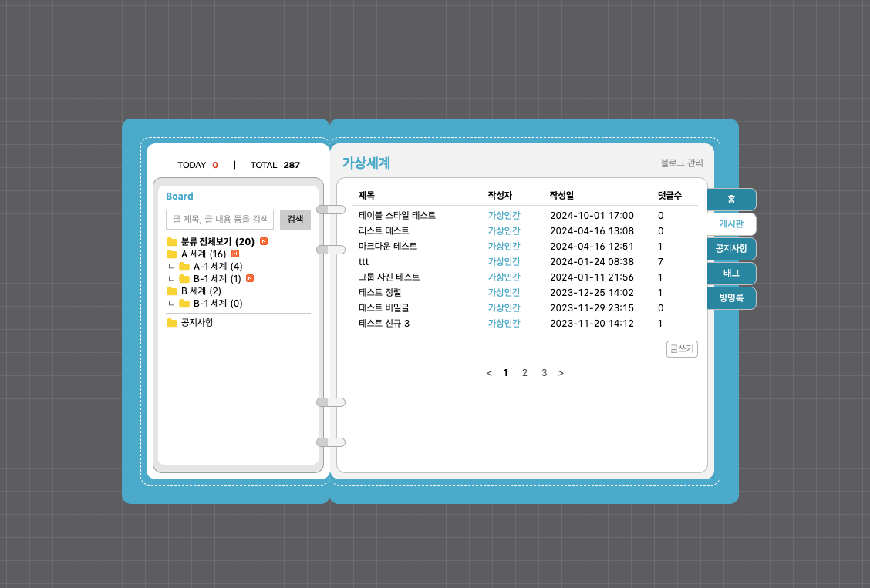
Task: Click the B 세계 folder icon
Action: pos(172,291)
